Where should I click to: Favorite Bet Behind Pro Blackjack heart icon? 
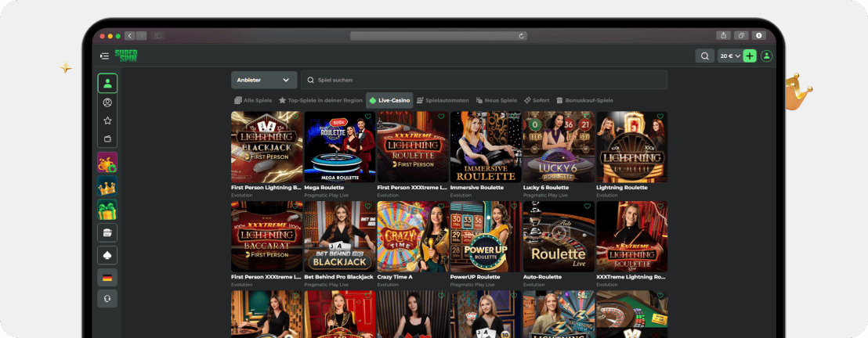pos(368,207)
